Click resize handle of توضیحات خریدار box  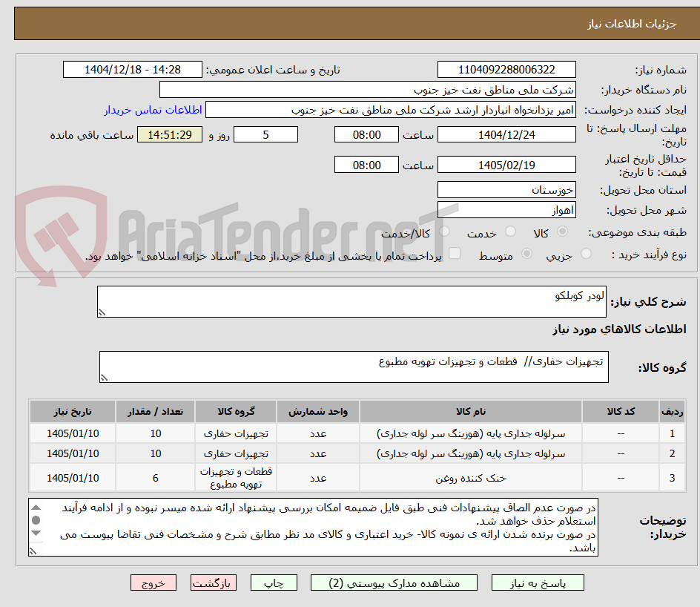coord(33,551)
